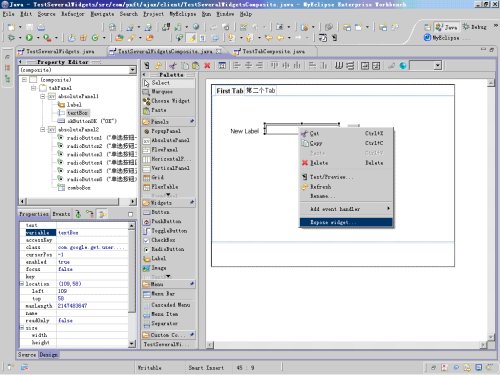Click the green Run button in main toolbar

(29, 38)
